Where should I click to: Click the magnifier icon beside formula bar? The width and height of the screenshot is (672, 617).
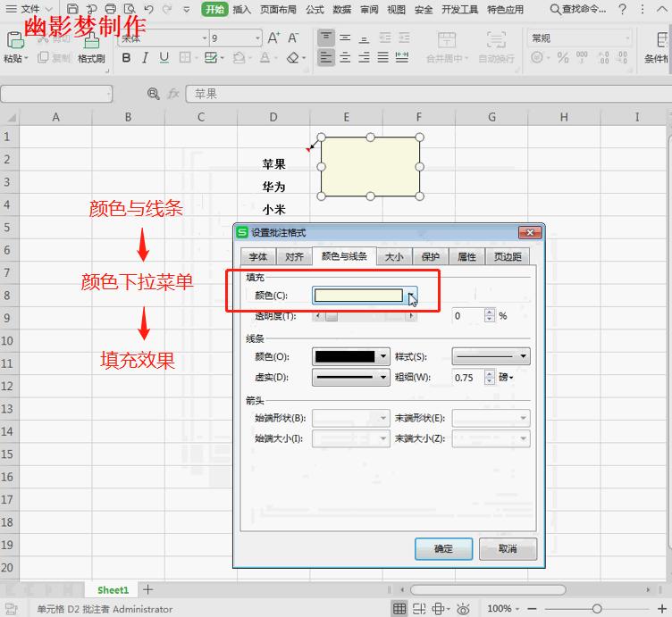153,94
